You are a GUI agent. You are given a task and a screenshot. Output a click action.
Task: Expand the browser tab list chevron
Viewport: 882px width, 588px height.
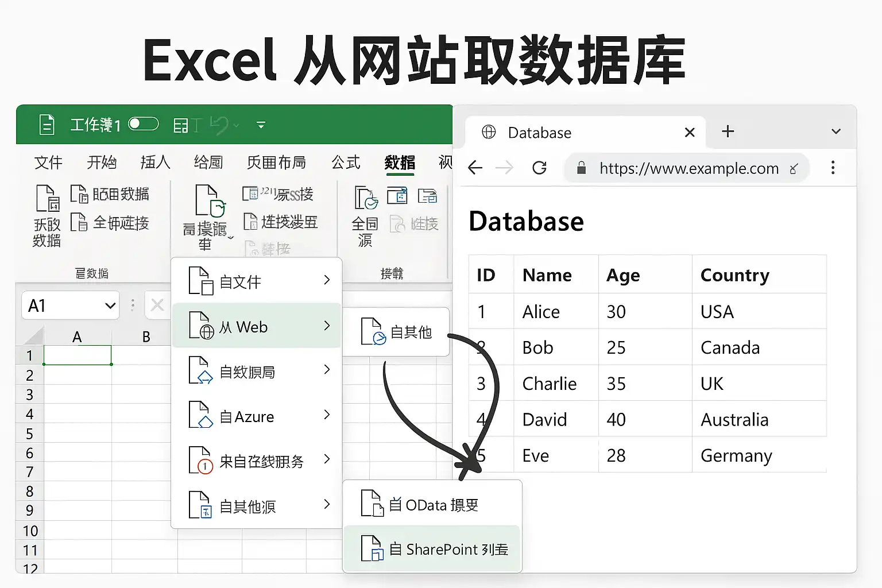pyautogui.click(x=836, y=131)
